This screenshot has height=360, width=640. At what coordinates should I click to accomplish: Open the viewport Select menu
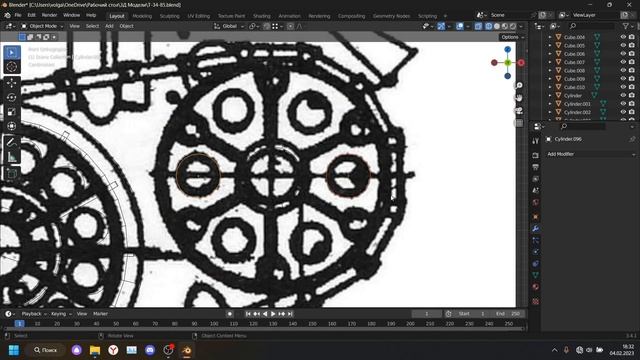tap(92, 26)
